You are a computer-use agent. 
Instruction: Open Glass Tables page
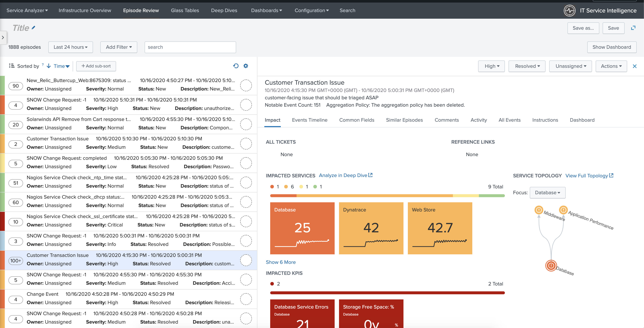[185, 10]
